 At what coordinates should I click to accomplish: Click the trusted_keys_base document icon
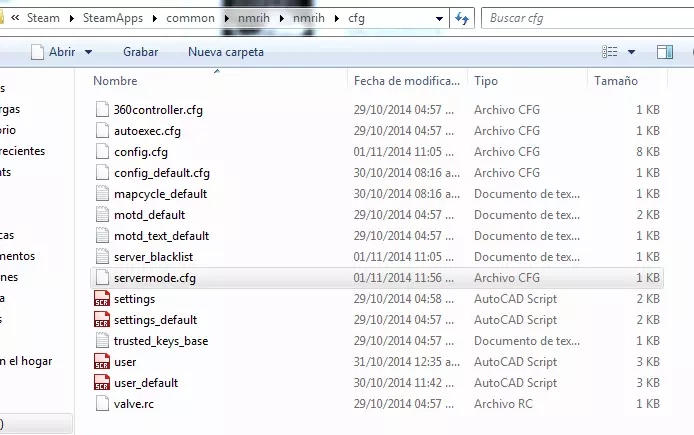click(102, 341)
